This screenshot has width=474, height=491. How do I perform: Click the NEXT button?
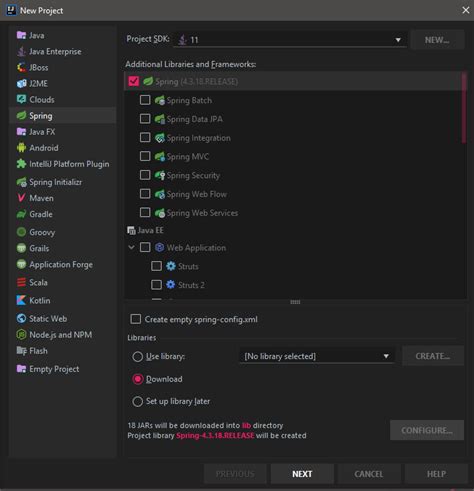click(x=302, y=474)
